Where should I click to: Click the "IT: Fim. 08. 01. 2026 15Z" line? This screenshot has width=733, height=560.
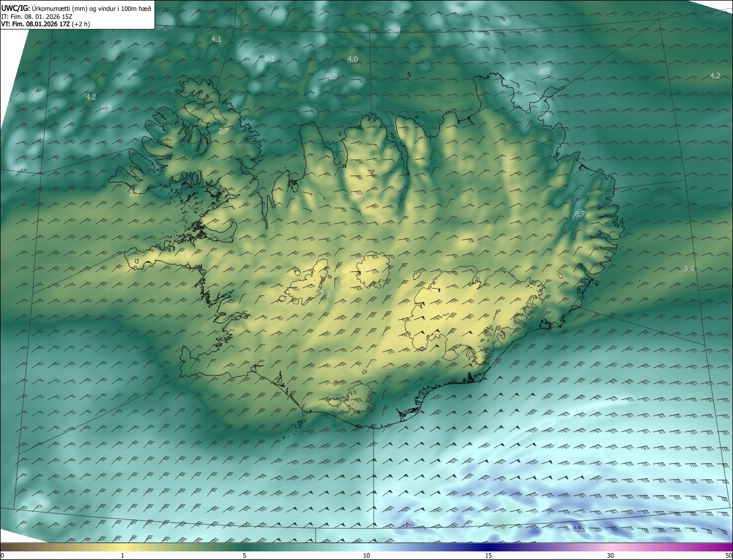click(37, 17)
